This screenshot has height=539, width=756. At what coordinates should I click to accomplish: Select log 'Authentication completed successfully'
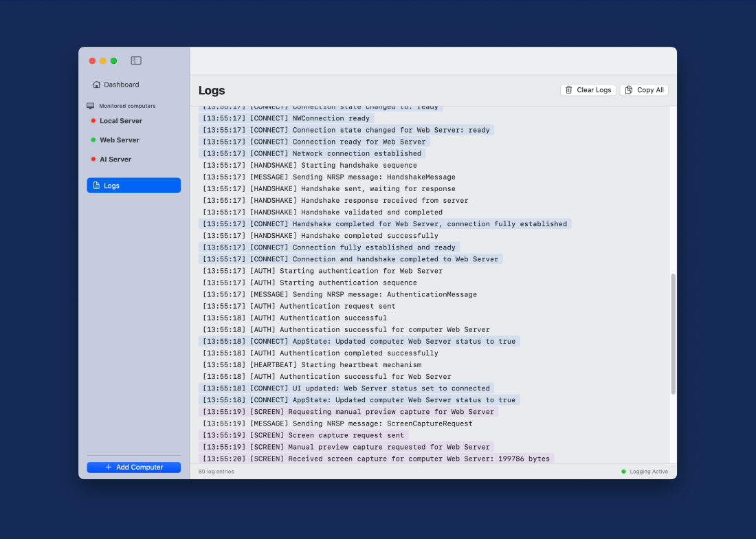click(x=320, y=353)
